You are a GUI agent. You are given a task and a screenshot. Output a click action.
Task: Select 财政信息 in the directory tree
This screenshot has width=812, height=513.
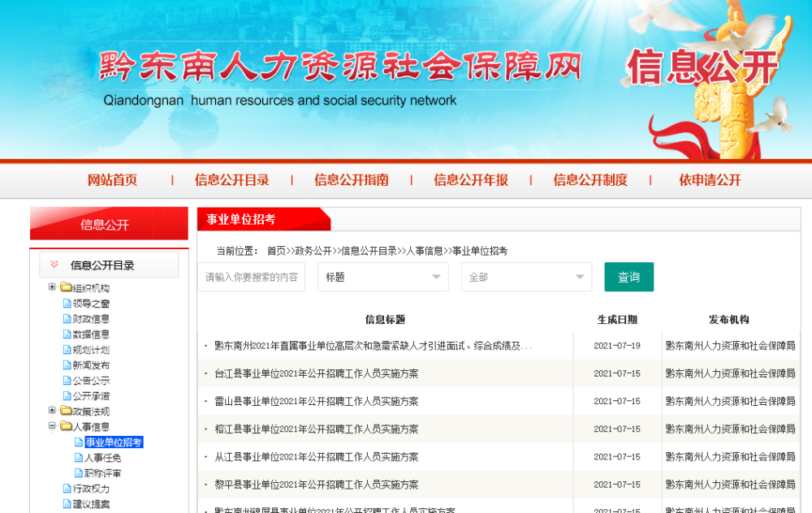(91, 319)
